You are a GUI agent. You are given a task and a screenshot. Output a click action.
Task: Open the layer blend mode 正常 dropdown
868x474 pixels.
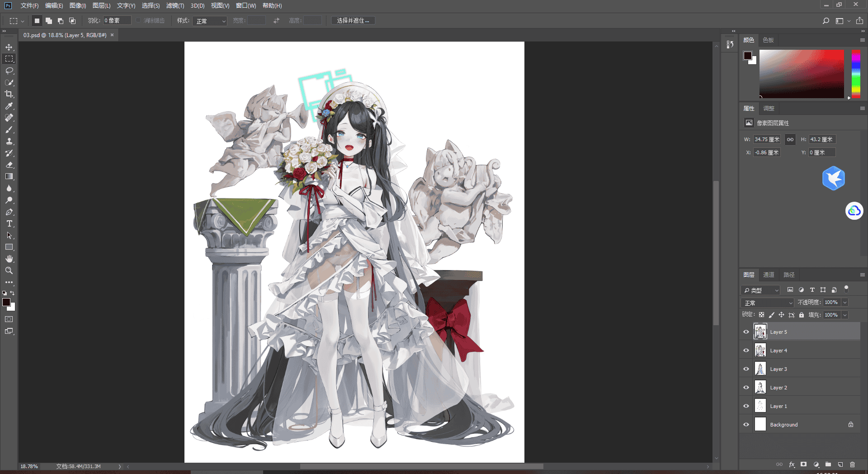coord(768,303)
